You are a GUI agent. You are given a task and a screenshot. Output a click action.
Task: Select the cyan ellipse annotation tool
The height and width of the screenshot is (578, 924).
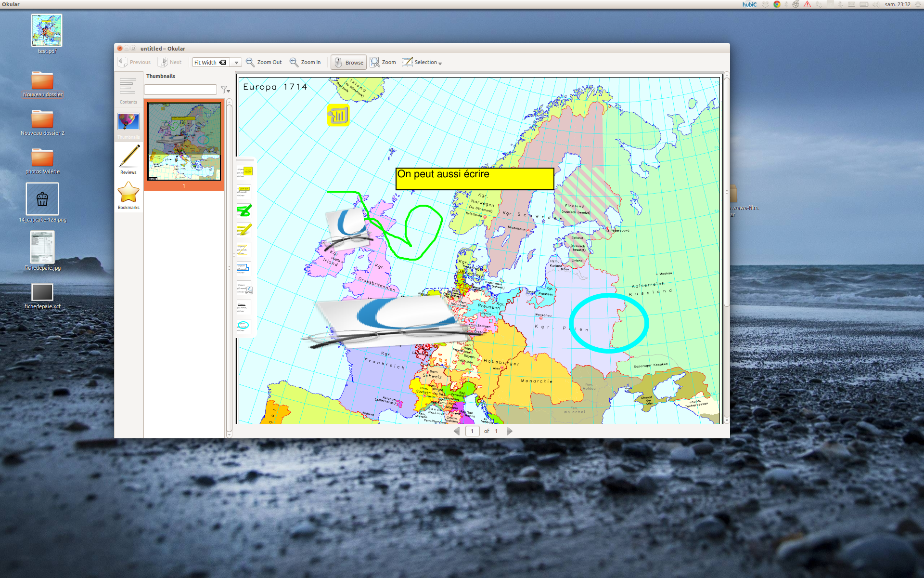[244, 326]
